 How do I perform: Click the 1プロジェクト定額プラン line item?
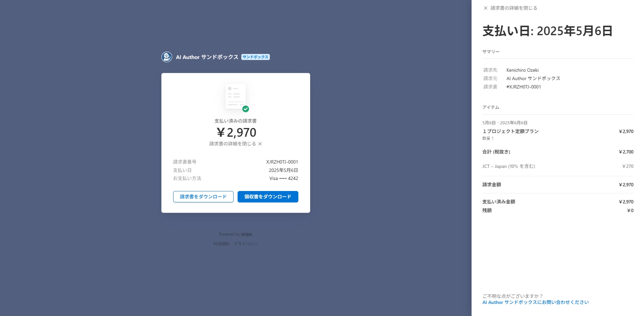pyautogui.click(x=510, y=131)
